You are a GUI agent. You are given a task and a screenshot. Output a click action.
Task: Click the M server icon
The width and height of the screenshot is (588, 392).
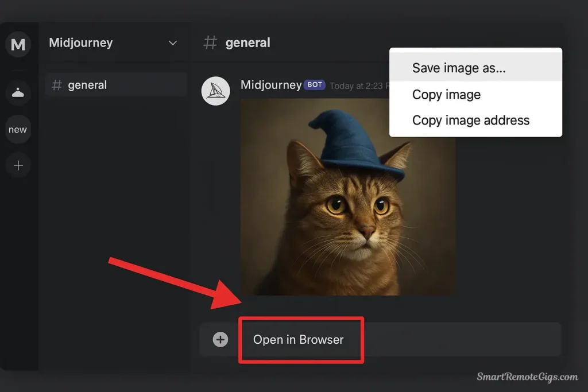[18, 44]
